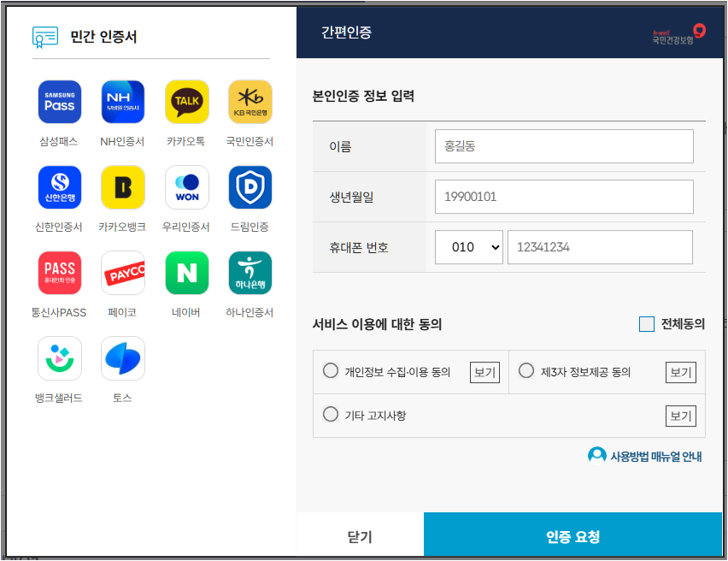Choose the NH인증서 icon
This screenshot has width=728, height=561.
pos(123,102)
